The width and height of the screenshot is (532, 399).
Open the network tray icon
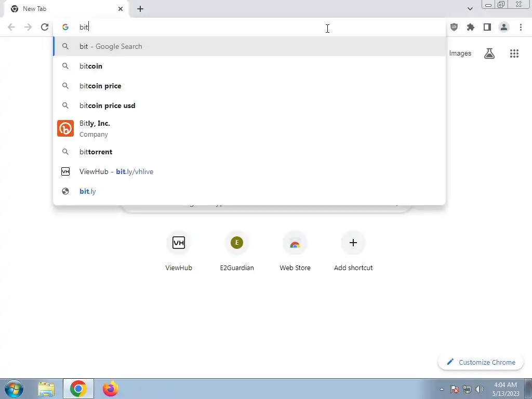tap(467, 389)
